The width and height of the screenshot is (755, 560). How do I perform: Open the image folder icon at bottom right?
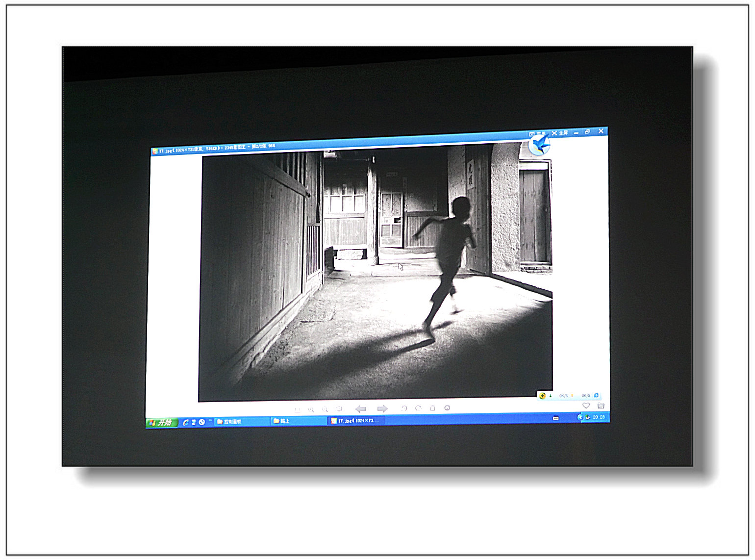(601, 406)
